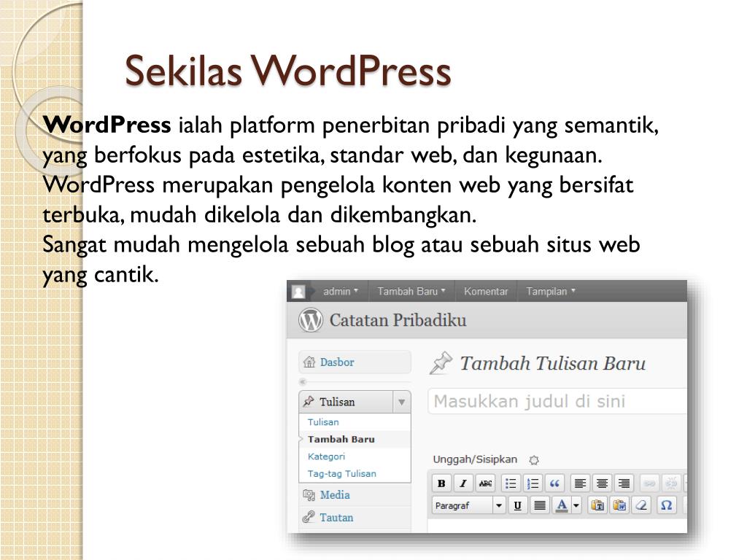Viewport: 747px width, 560px height.
Task: Apply blockquote formatting
Action: (554, 483)
